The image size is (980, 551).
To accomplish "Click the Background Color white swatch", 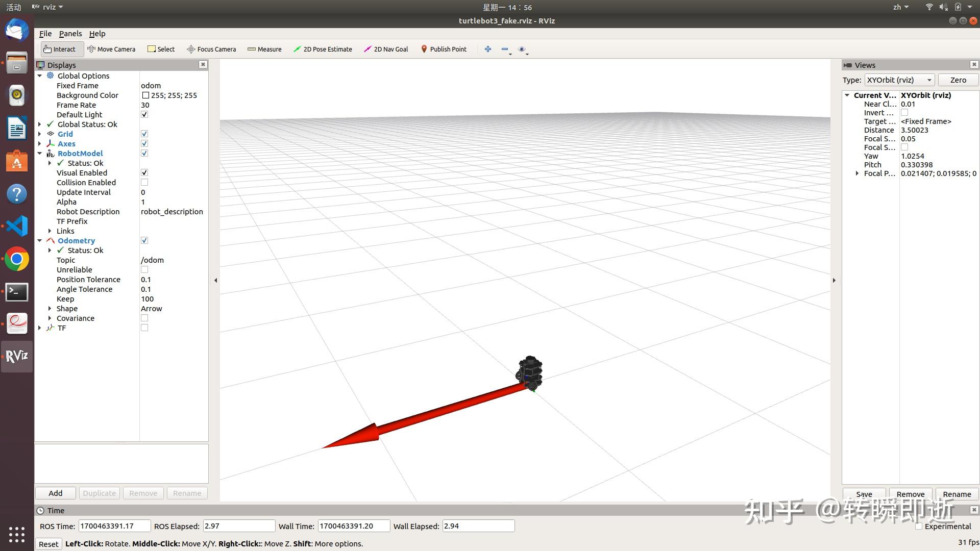I will 145,95.
